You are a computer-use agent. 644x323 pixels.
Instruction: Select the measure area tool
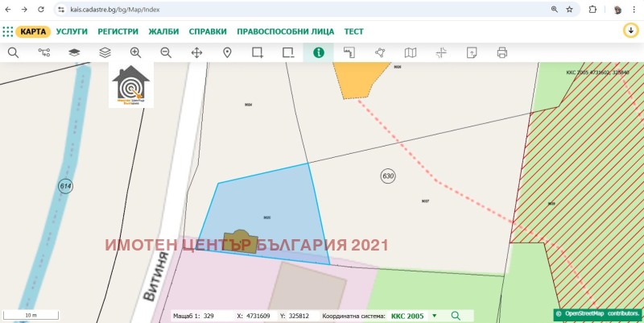click(349, 52)
